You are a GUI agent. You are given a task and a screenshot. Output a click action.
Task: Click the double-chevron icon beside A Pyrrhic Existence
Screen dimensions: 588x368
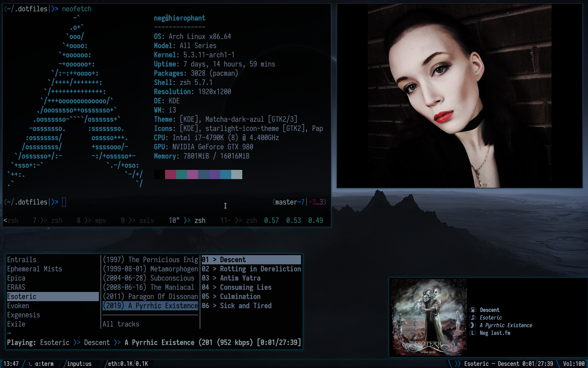(x=473, y=325)
